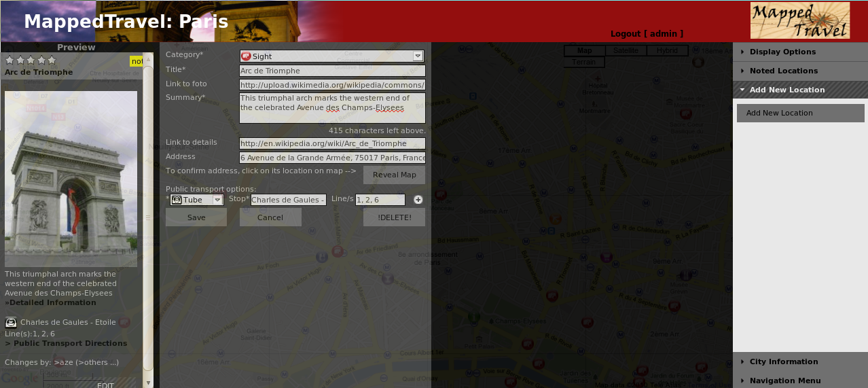Click the MappedTravel logo image
The image size is (868, 388).
(x=800, y=20)
